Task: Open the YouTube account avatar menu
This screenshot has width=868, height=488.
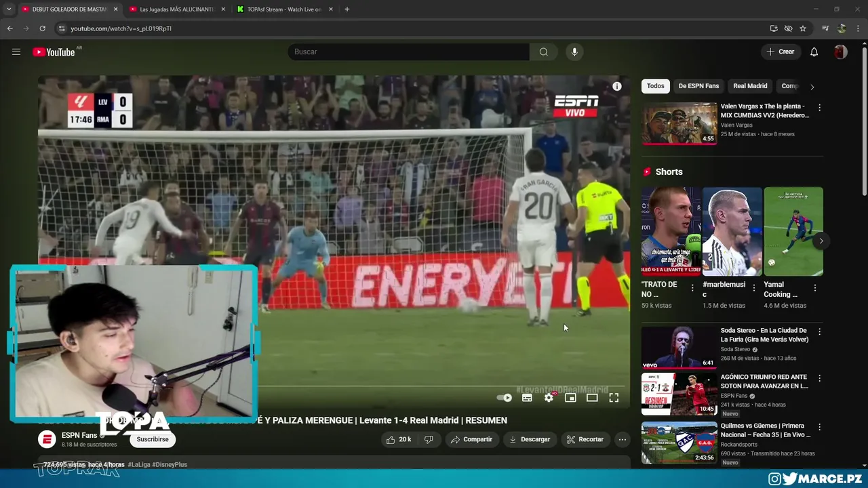Action: point(840,52)
